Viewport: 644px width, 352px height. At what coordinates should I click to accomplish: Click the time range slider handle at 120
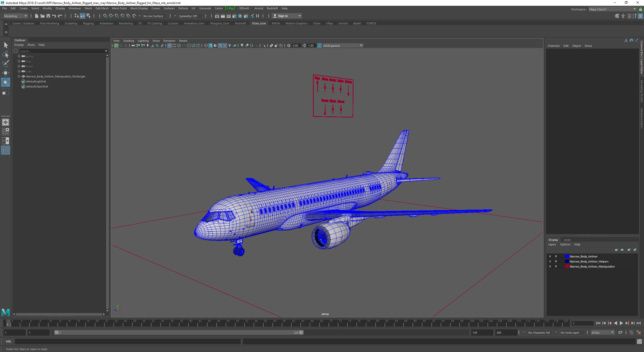[x=301, y=332]
